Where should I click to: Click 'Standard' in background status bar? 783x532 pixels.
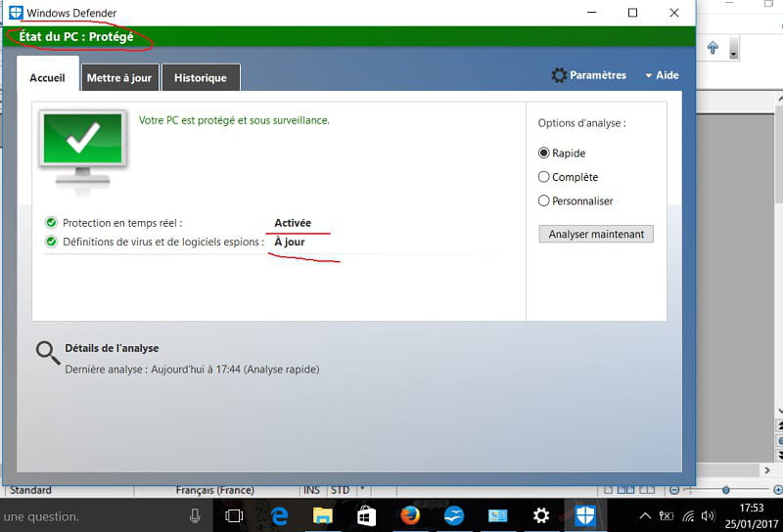pyautogui.click(x=30, y=490)
